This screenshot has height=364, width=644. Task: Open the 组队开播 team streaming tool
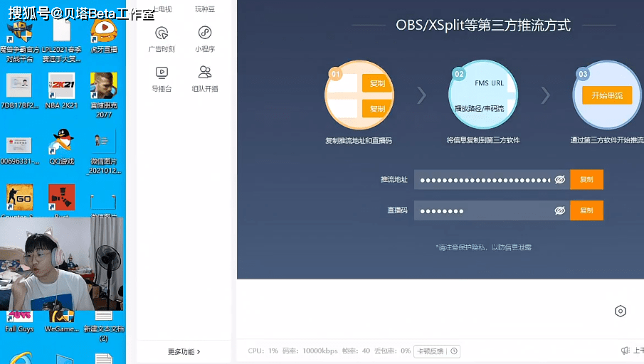point(204,79)
